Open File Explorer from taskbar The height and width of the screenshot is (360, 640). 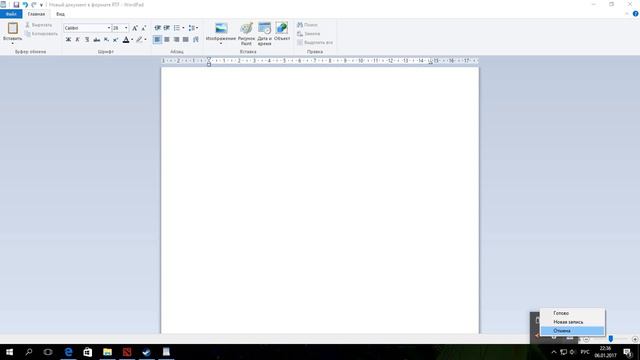point(107,352)
